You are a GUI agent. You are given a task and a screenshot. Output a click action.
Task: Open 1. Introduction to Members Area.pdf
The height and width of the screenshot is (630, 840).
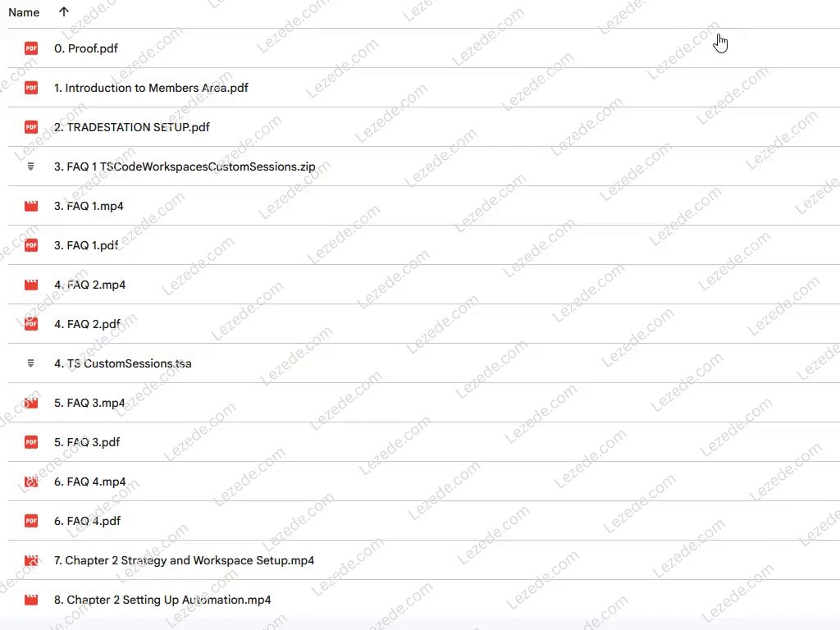(151, 88)
